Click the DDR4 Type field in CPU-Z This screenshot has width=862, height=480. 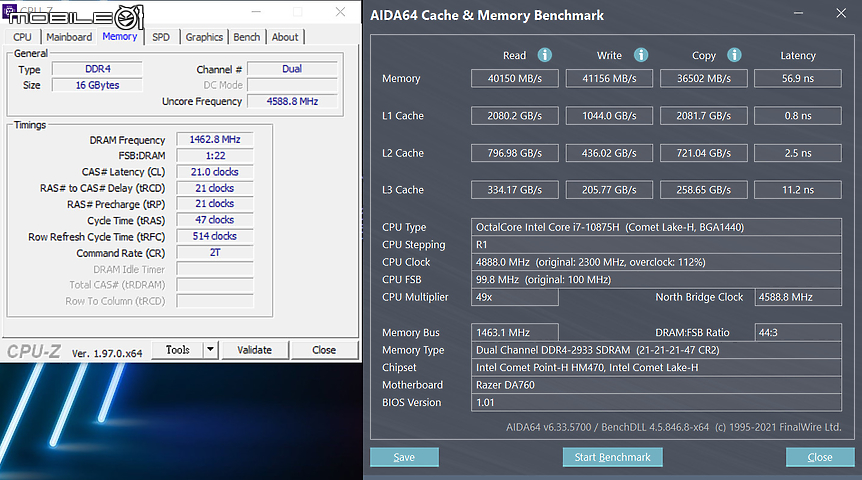point(97,69)
